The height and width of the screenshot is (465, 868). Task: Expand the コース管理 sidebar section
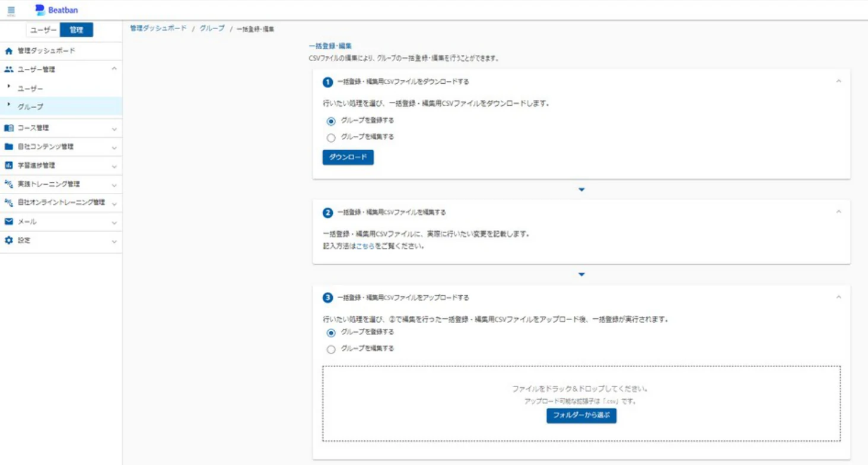coord(114,128)
